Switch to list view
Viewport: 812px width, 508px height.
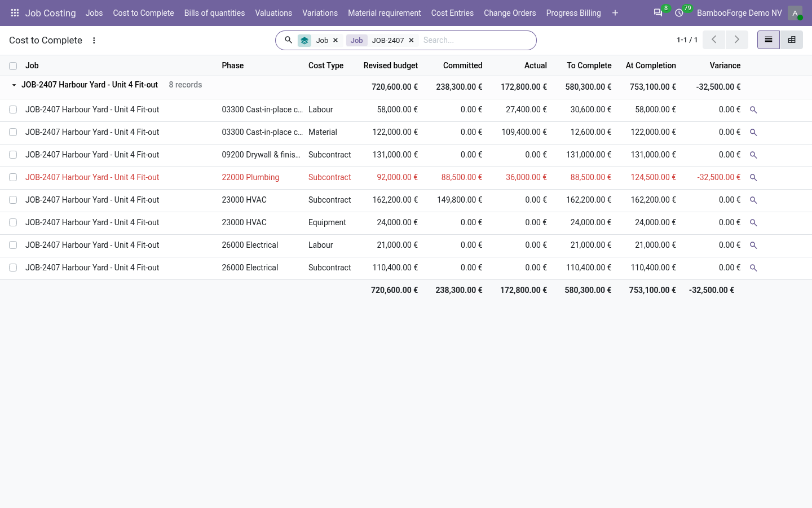click(769, 40)
